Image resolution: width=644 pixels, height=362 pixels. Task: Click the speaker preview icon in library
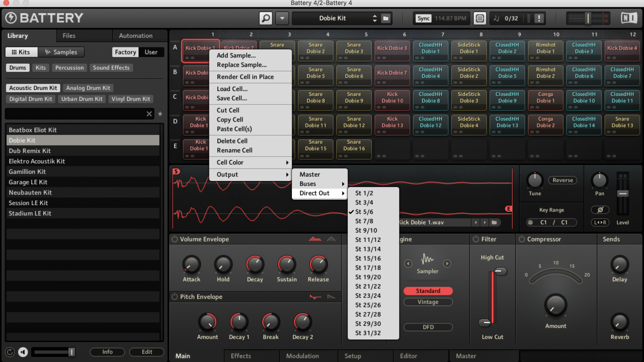[23, 352]
